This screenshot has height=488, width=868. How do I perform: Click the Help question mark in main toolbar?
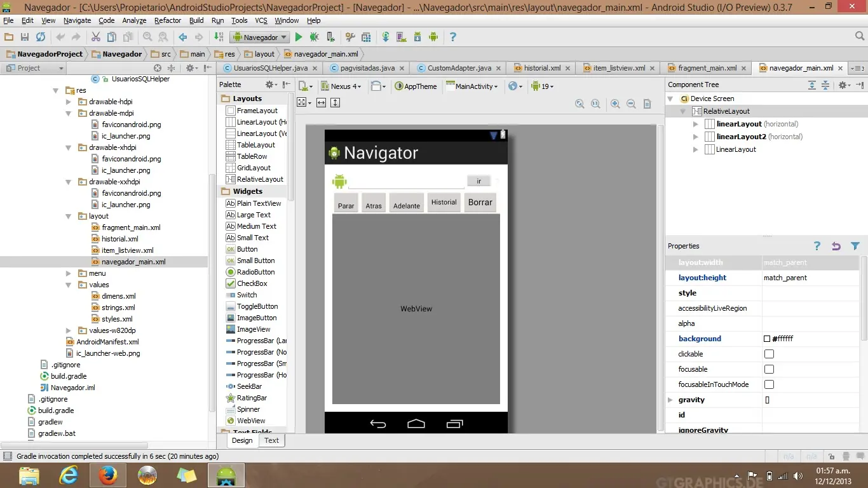(452, 37)
